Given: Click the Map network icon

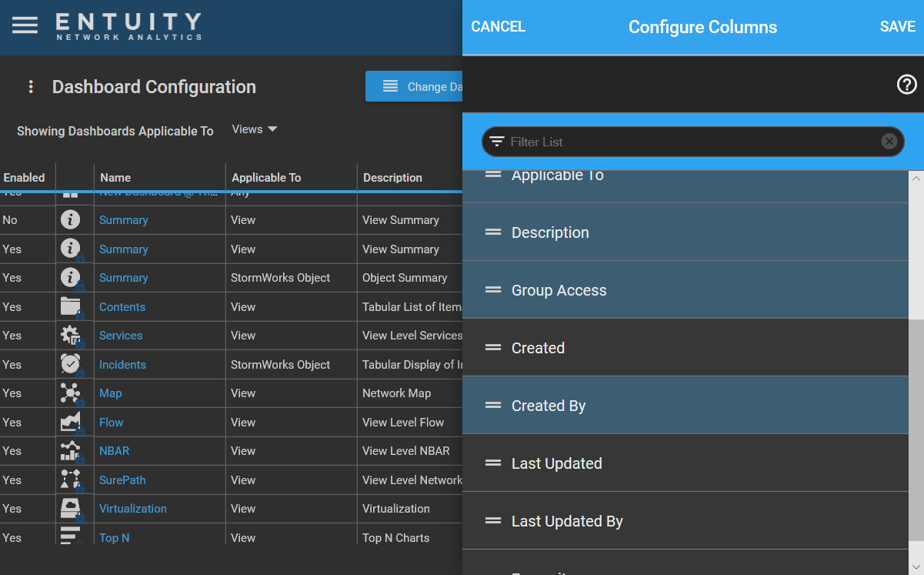Looking at the screenshot, I should coord(72,393).
